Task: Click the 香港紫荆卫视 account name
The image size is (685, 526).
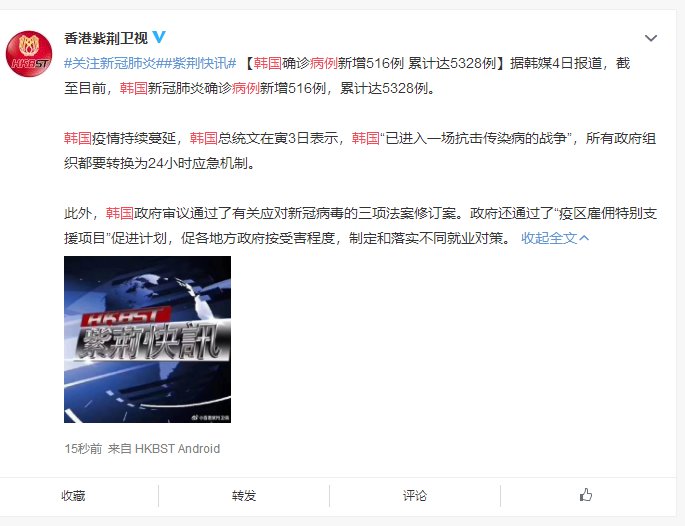Action: click(x=106, y=38)
